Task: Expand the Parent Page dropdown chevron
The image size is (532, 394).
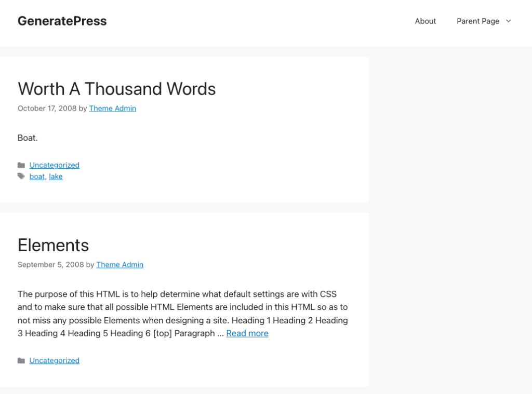Action: click(509, 21)
